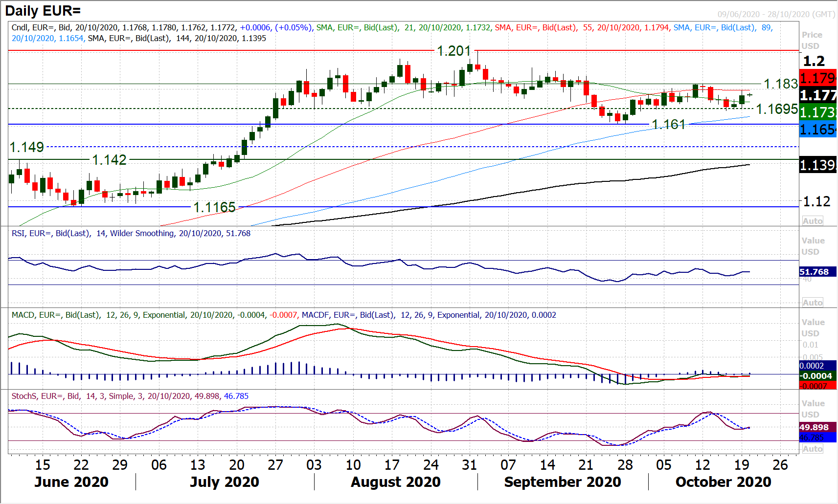Image resolution: width=838 pixels, height=504 pixels.
Task: Select the 1.1695 support level label
Action: 776,109
